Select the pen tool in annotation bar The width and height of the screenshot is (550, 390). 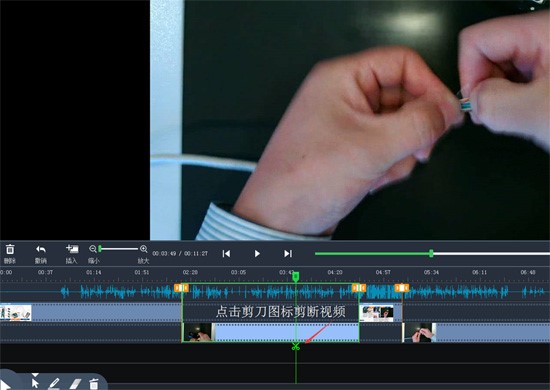(54, 383)
